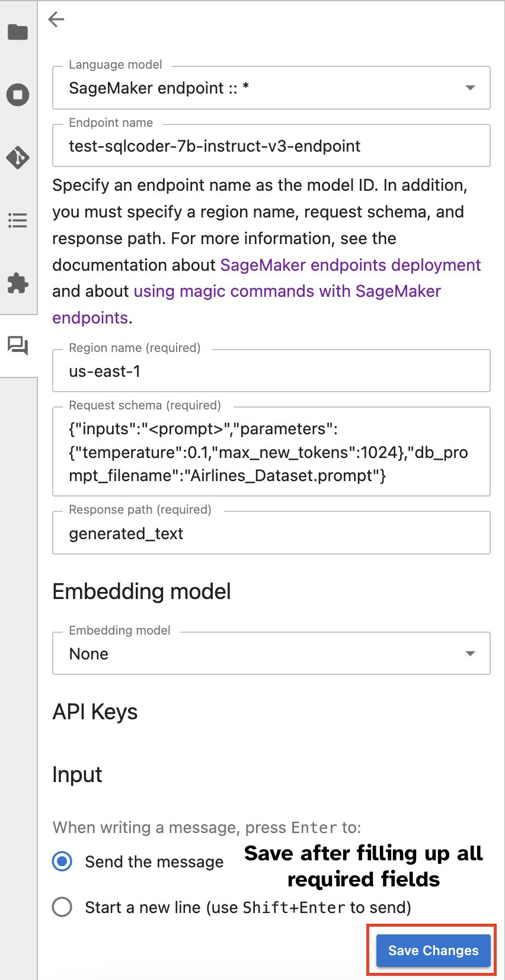
Task: Open the Table of Contents icon
Action: tap(18, 221)
